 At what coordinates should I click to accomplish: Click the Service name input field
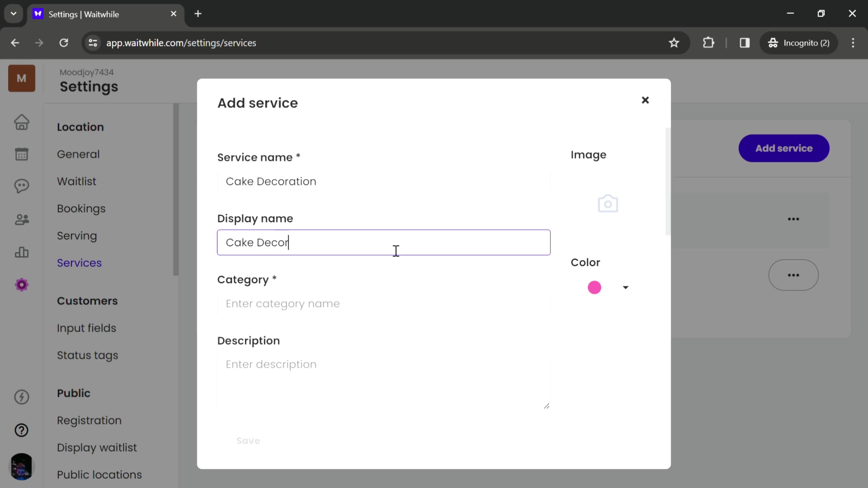(384, 181)
